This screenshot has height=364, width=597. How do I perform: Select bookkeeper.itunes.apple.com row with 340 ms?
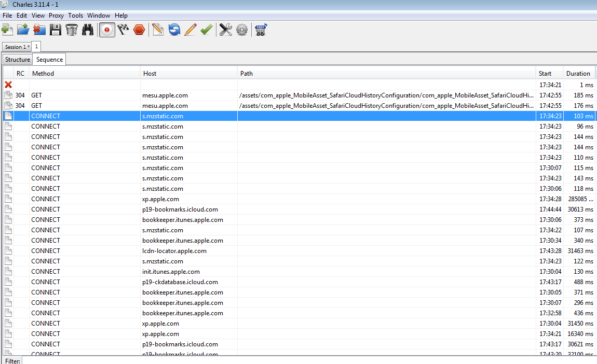[299, 241]
